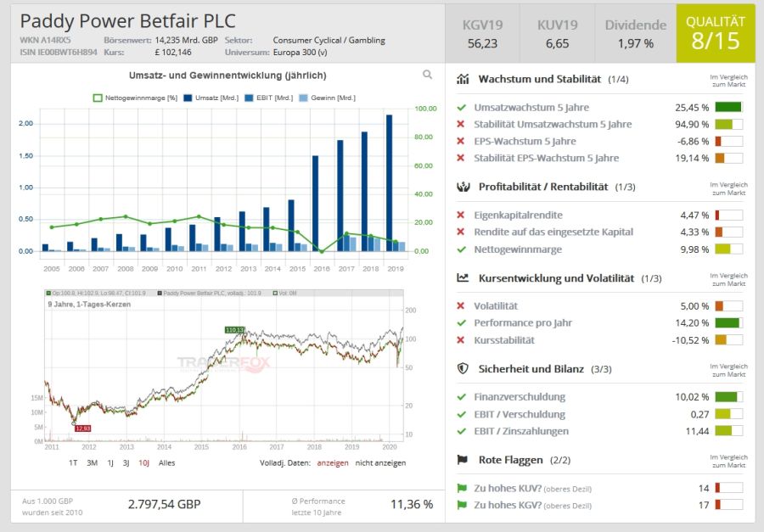Toggle the EBIT [Mrd.] legend series
The width and height of the screenshot is (764, 532).
(269, 98)
